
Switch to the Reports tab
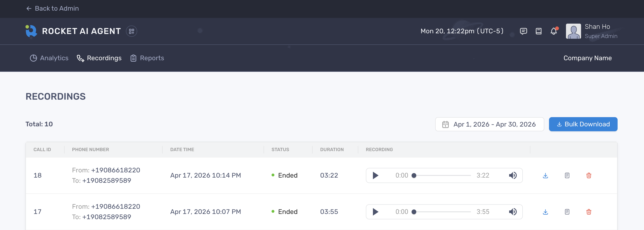[x=147, y=58]
